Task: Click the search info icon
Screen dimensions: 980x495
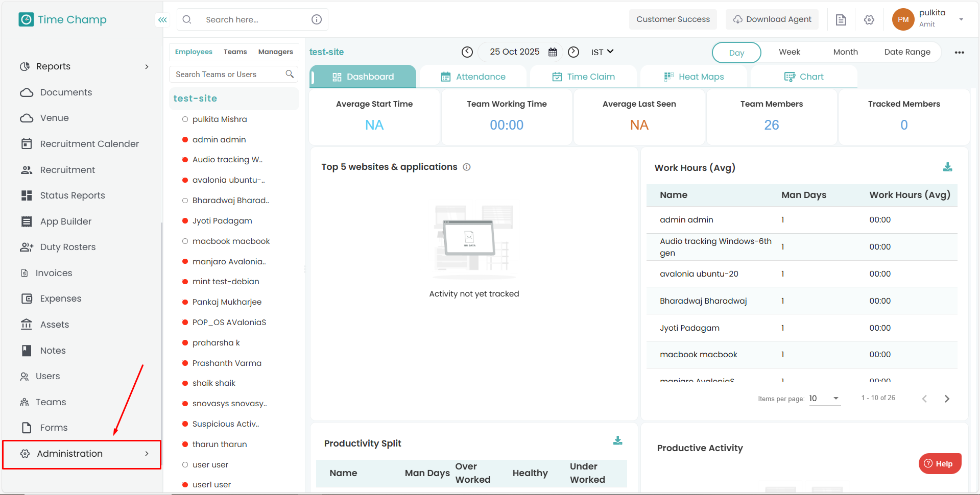Action: [x=317, y=19]
